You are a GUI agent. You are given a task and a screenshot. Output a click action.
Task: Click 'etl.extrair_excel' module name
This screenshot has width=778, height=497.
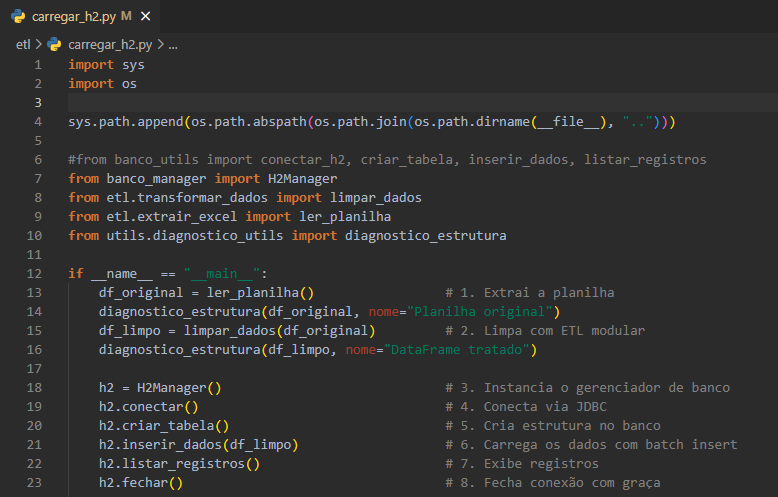172,217
